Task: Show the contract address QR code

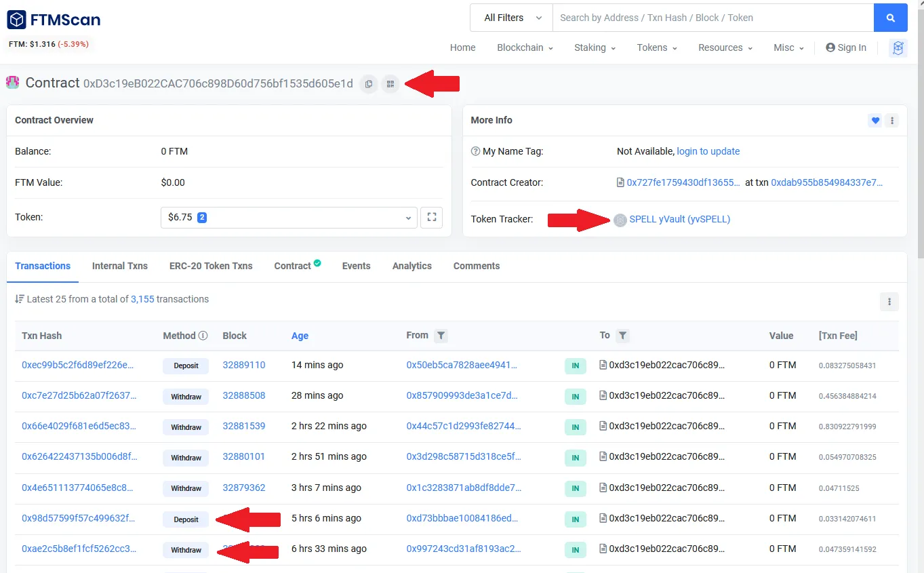Action: (390, 84)
